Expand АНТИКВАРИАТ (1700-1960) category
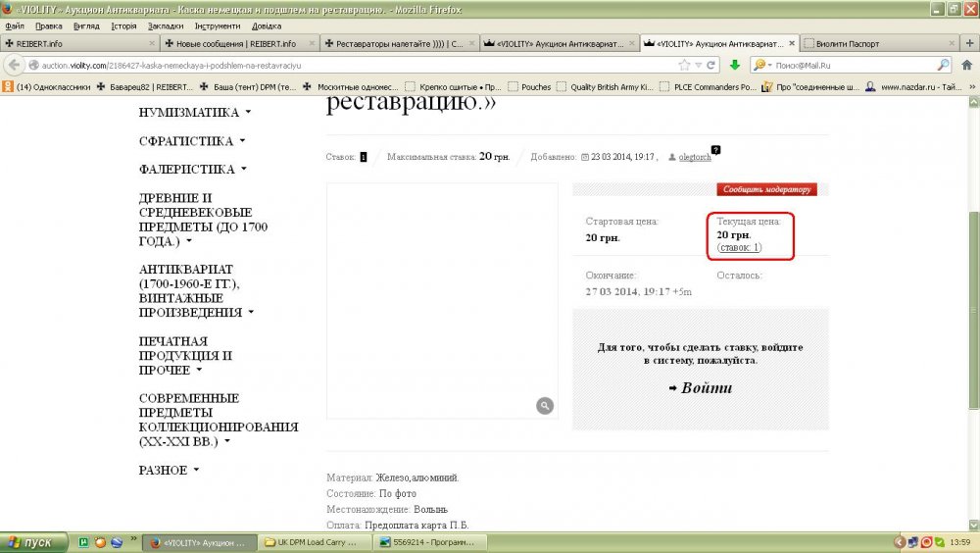 tap(196, 291)
